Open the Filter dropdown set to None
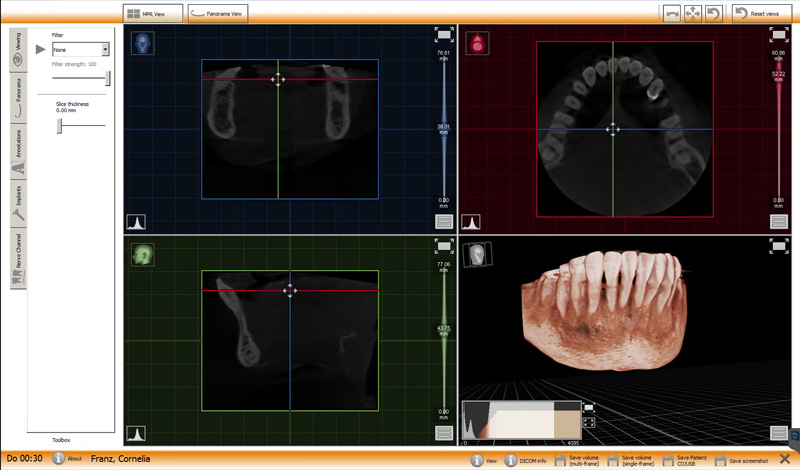Screen dimensions: 800x470 pyautogui.click(x=80, y=49)
